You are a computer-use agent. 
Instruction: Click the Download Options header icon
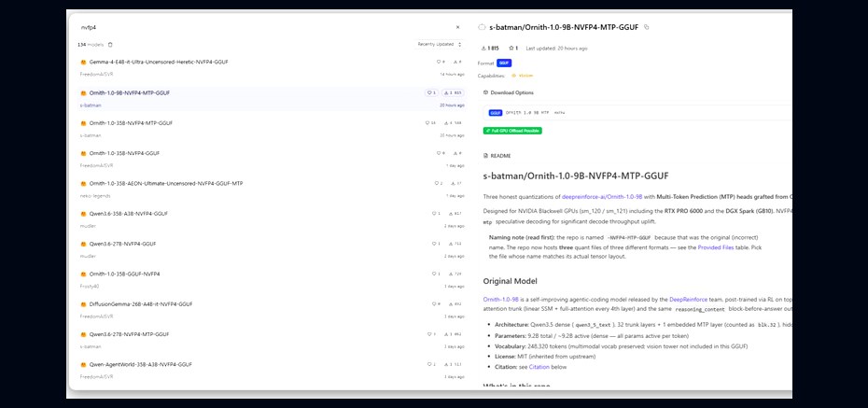pyautogui.click(x=486, y=92)
